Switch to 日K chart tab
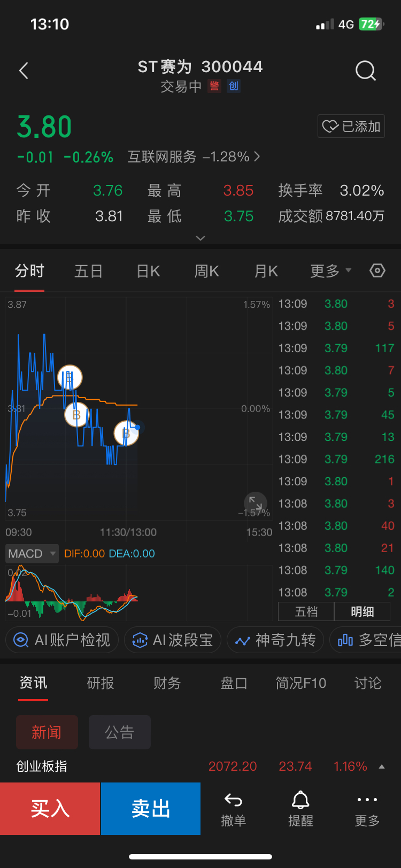Screen dimensions: 401x868 [148, 271]
